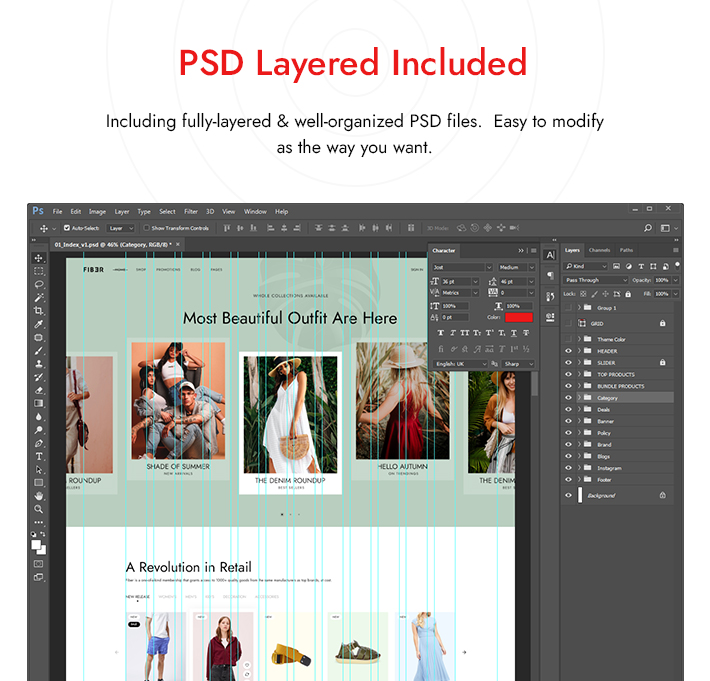The image size is (710, 681).
Task: Hide the Category layer group
Action: pyautogui.click(x=568, y=398)
